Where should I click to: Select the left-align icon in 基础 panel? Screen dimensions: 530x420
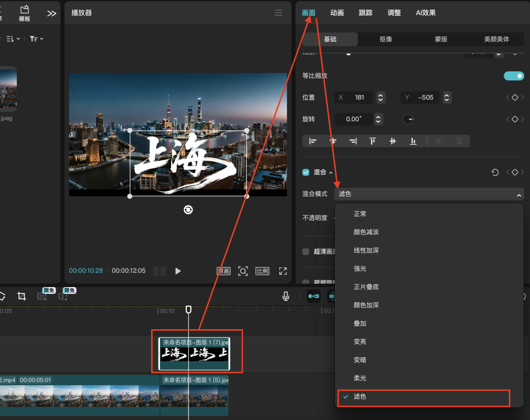point(313,141)
